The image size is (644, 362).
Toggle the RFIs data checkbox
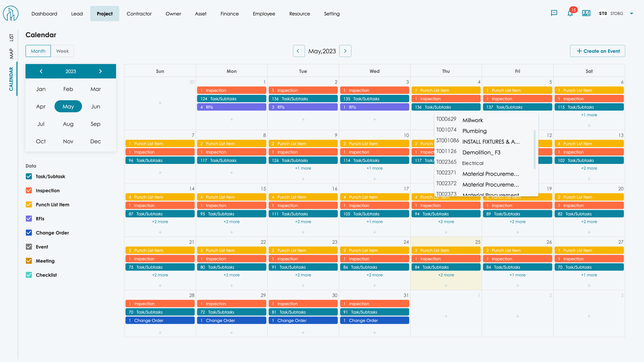[29, 219]
